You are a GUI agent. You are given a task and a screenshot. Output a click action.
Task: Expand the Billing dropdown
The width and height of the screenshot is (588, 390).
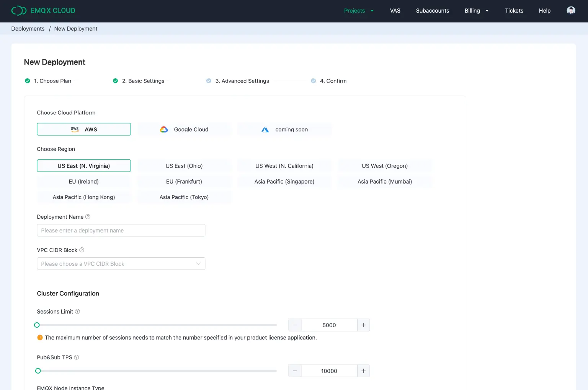click(x=476, y=11)
